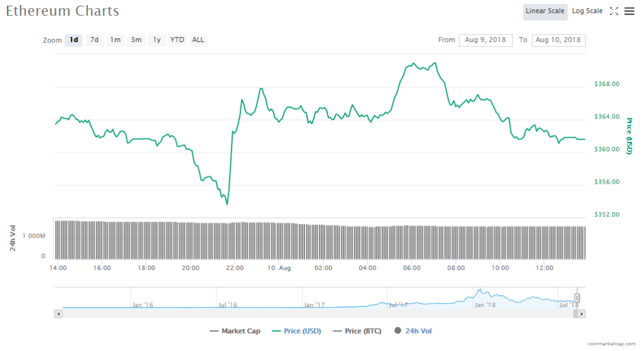Switch to Linear Scale

tap(545, 11)
